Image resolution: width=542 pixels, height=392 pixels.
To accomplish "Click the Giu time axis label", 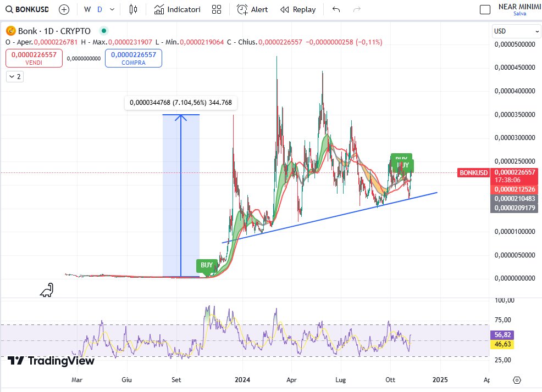I will click(x=126, y=380).
